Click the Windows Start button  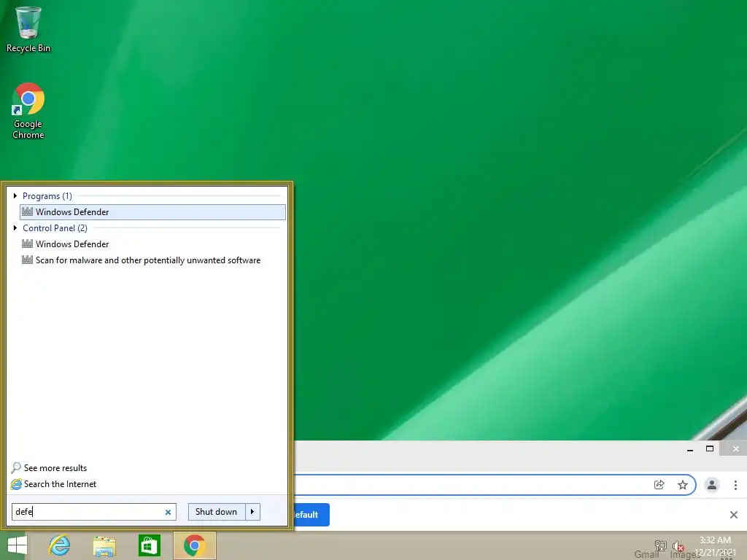[x=17, y=545]
